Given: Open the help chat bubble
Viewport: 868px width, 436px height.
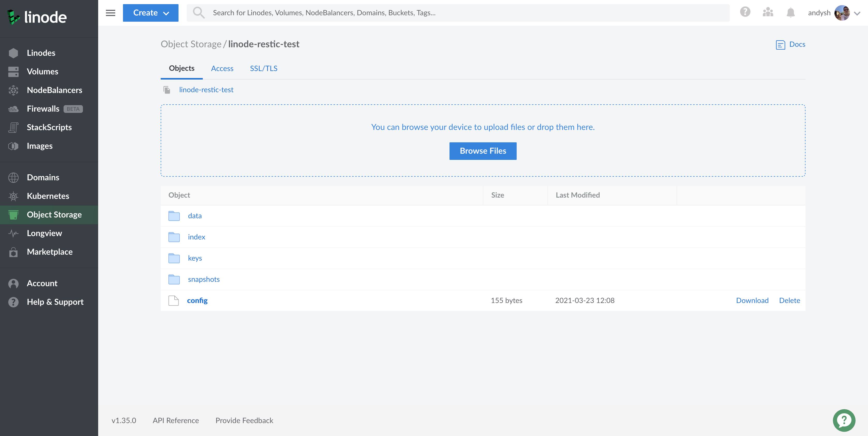Looking at the screenshot, I should tap(844, 420).
